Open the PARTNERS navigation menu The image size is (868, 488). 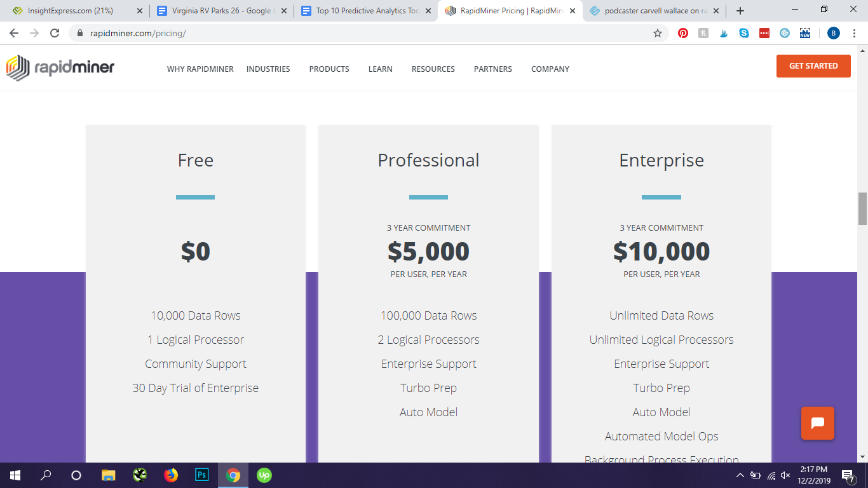pyautogui.click(x=493, y=69)
